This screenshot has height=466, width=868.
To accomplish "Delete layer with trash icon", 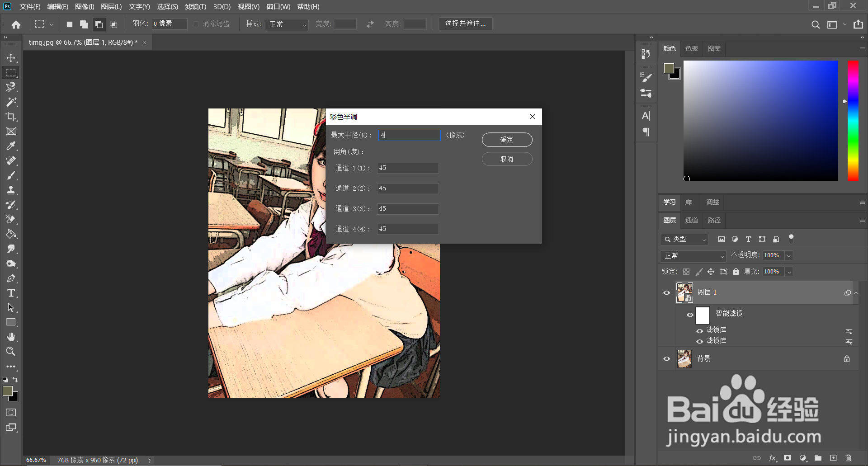I will coord(848,458).
